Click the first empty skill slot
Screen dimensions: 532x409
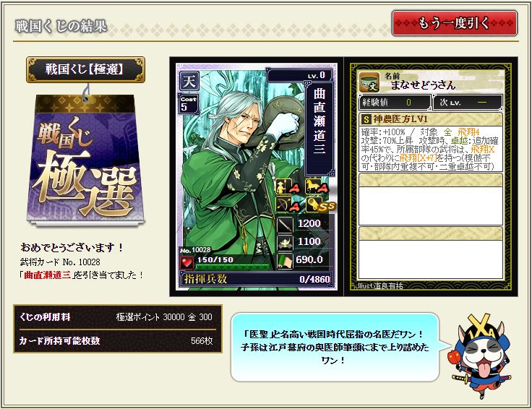(431, 199)
